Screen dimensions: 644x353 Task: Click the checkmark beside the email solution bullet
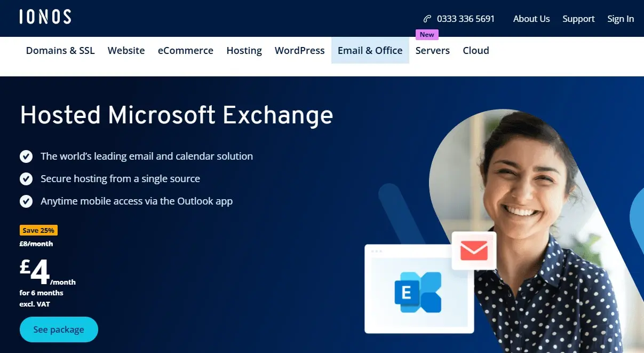tap(26, 156)
